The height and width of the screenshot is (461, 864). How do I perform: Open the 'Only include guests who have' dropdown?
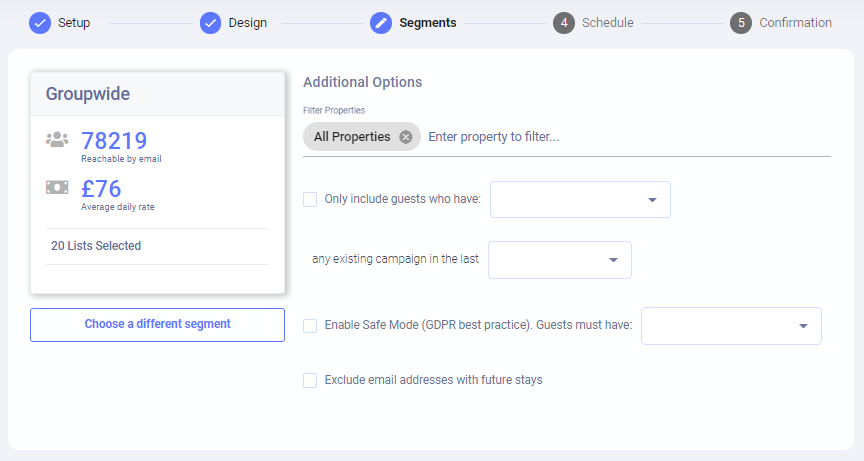[x=580, y=200]
